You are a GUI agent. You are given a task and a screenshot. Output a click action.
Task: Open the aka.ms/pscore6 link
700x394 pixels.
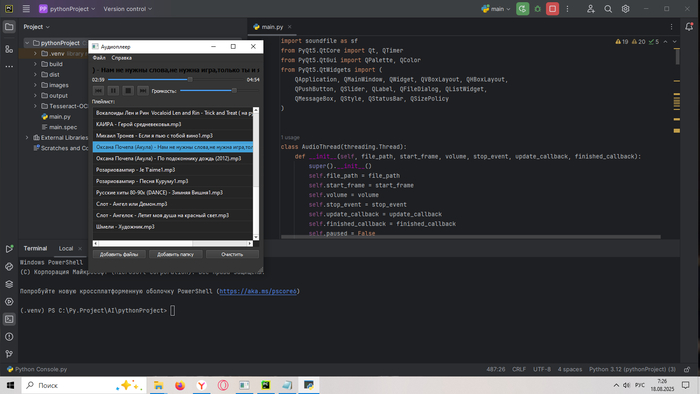258,291
